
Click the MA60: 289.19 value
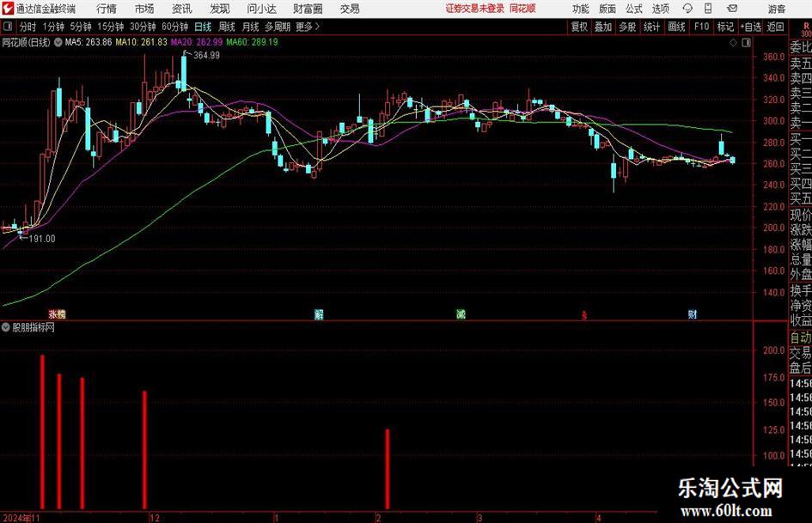253,42
